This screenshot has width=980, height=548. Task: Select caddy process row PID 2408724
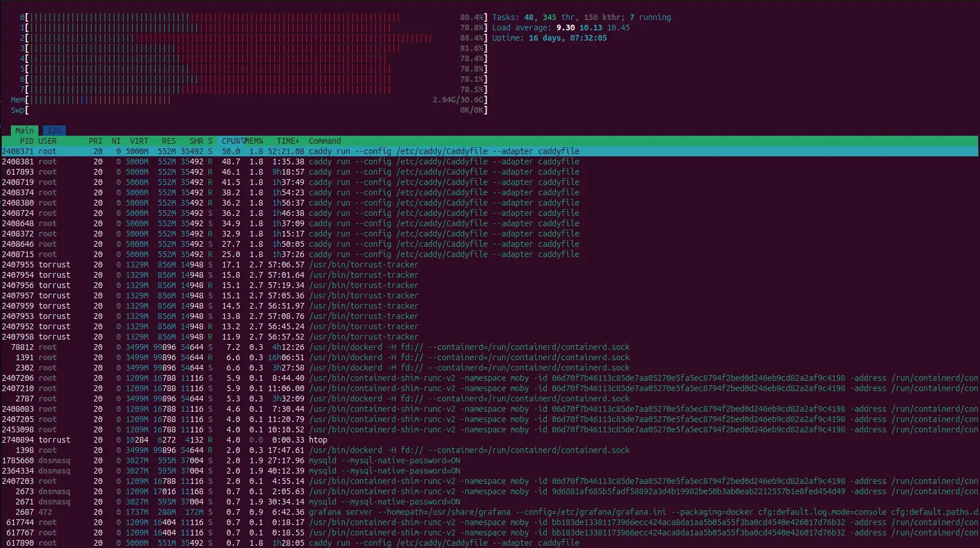point(490,213)
